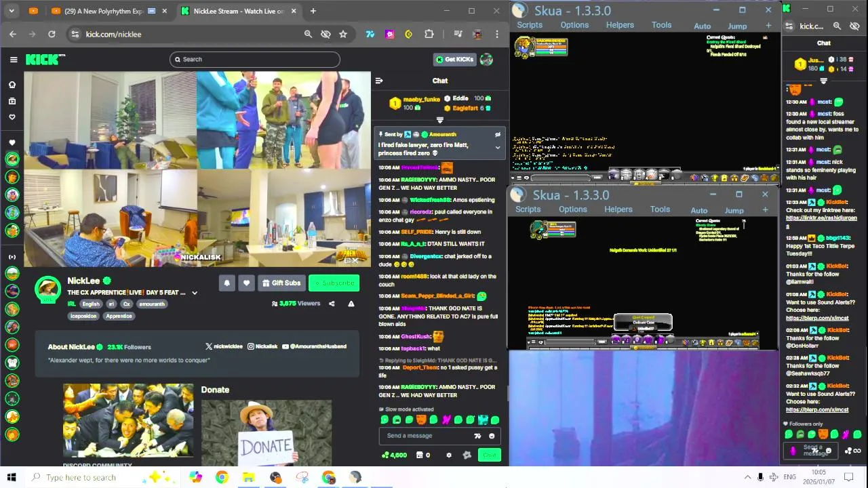This screenshot has width=868, height=488.
Task: Click the Donate panel image
Action: (266, 432)
